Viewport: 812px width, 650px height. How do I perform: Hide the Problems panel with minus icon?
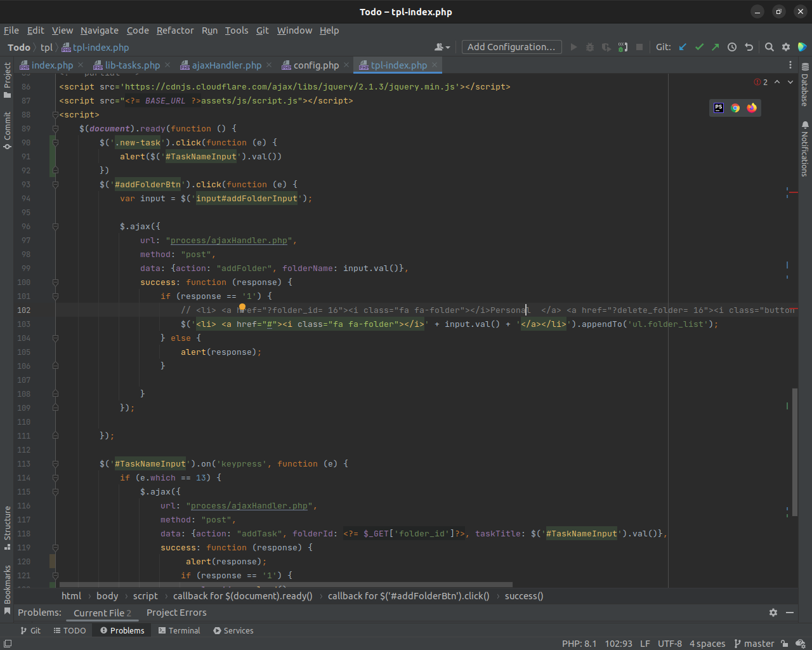tap(790, 613)
